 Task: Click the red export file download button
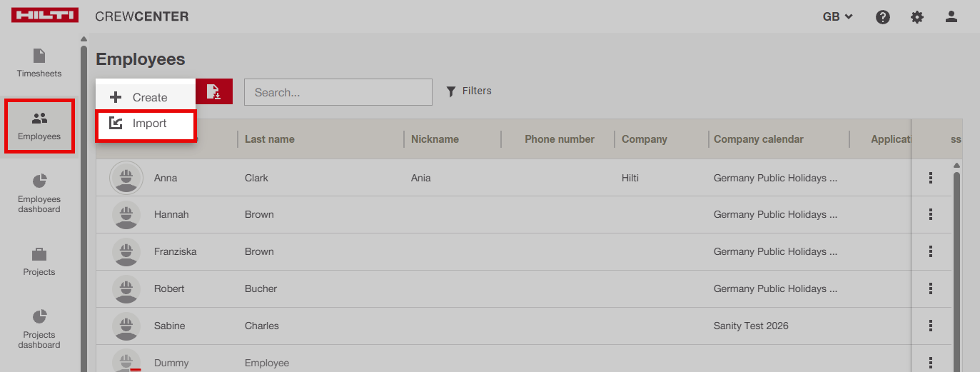pos(213,91)
